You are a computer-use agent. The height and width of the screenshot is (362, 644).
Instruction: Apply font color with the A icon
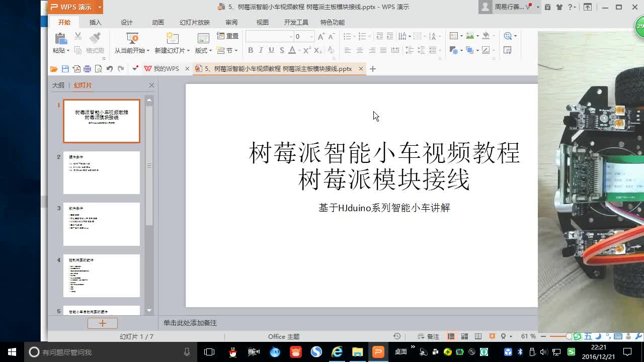tap(292, 50)
